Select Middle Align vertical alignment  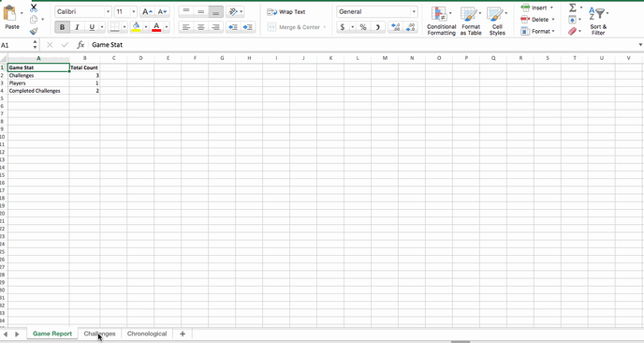pyautogui.click(x=201, y=11)
